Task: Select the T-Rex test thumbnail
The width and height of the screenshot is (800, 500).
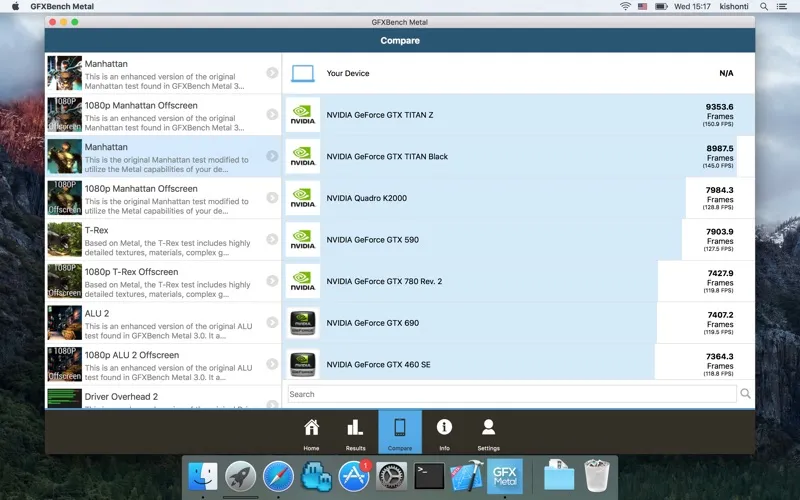Action: 65,240
